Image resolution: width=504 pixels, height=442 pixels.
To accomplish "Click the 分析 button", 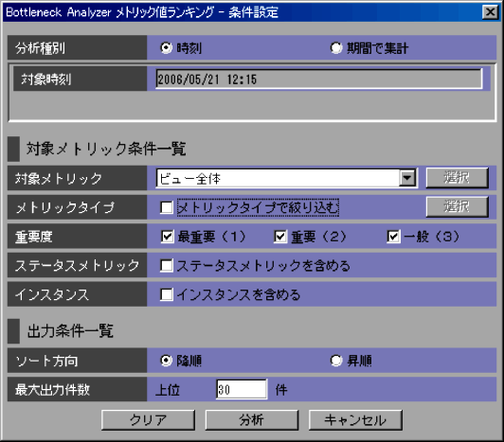I will click(252, 420).
